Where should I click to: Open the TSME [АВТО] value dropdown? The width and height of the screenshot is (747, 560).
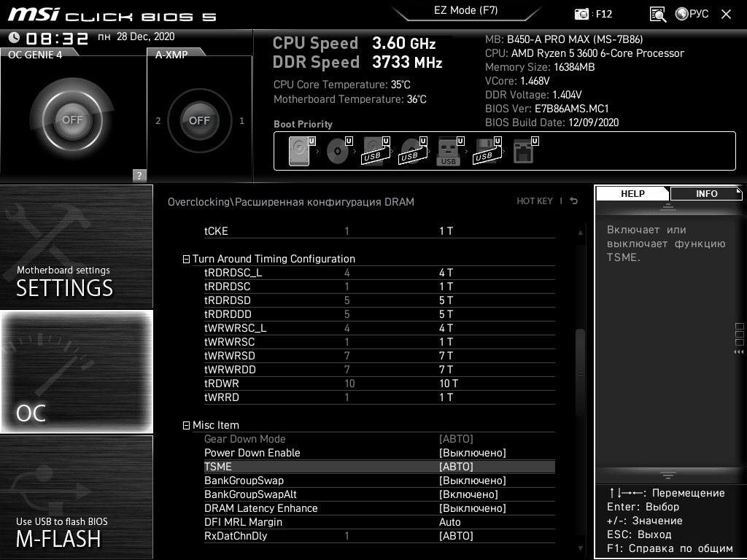(457, 467)
